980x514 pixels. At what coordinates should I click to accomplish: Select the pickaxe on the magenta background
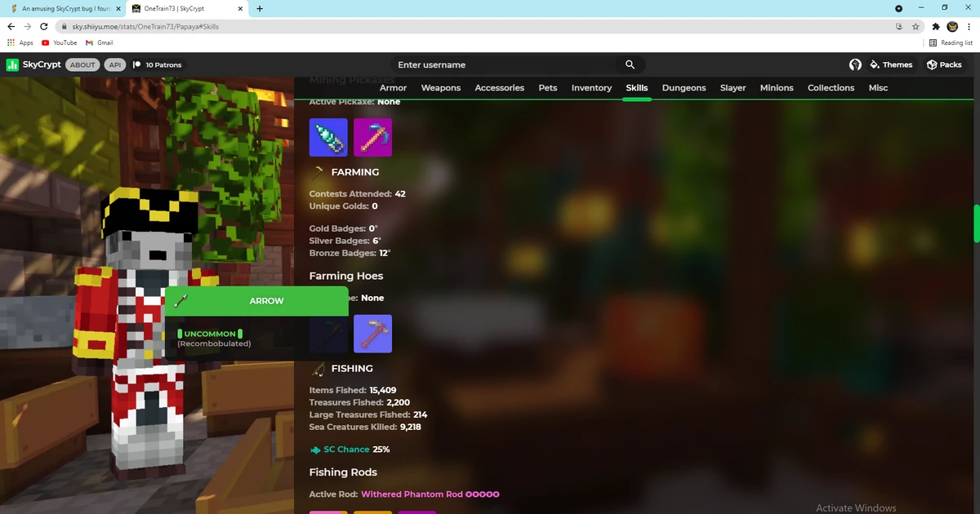pos(372,137)
